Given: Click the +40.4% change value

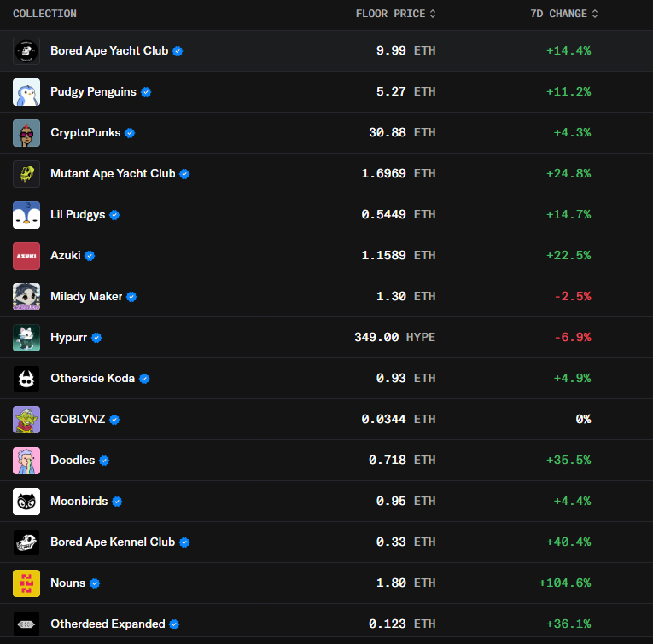Looking at the screenshot, I should tap(568, 542).
